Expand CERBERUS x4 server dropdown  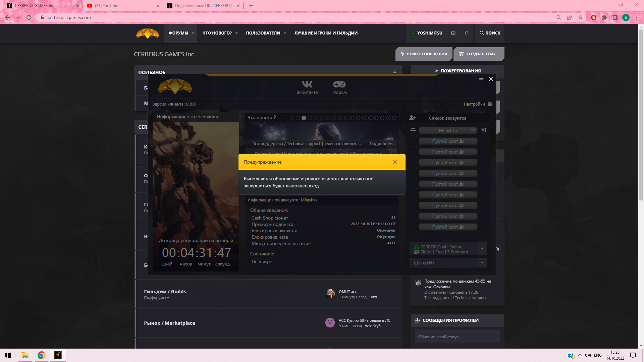click(482, 249)
